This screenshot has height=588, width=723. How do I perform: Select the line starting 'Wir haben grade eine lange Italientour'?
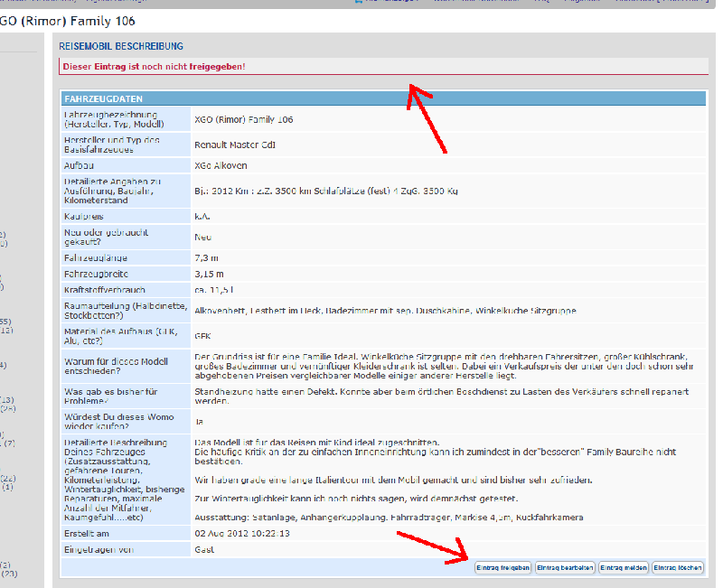coord(393,481)
